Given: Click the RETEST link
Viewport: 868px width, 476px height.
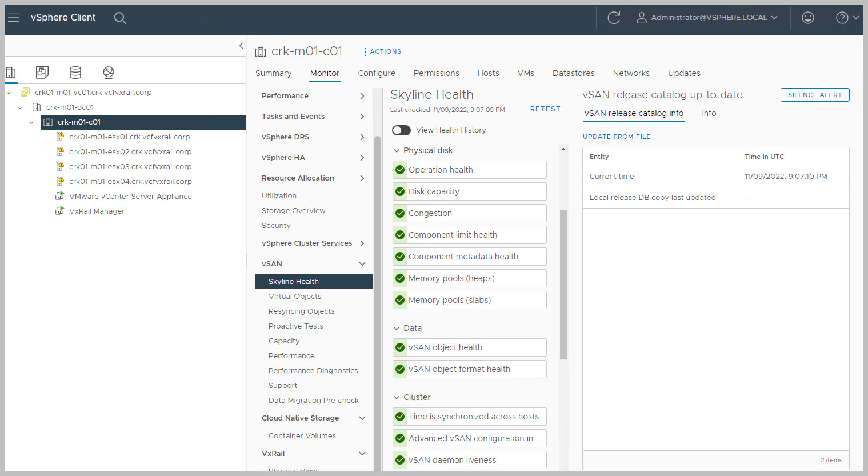Looking at the screenshot, I should click(545, 109).
